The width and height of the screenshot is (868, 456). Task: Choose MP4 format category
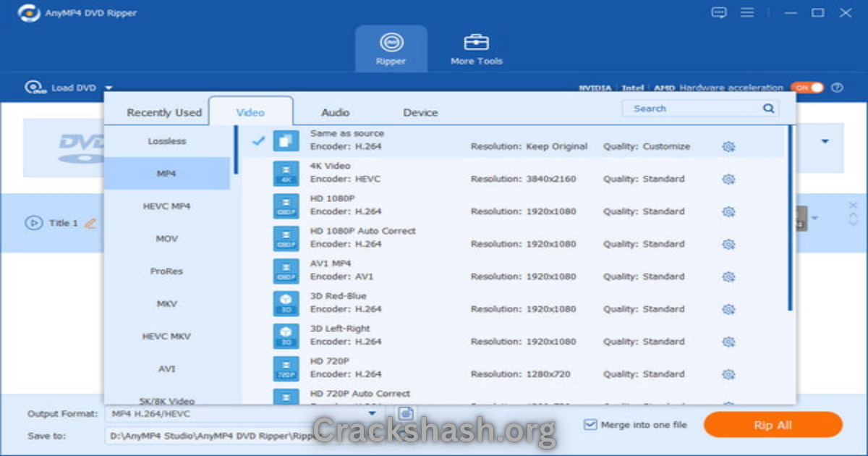coord(167,174)
